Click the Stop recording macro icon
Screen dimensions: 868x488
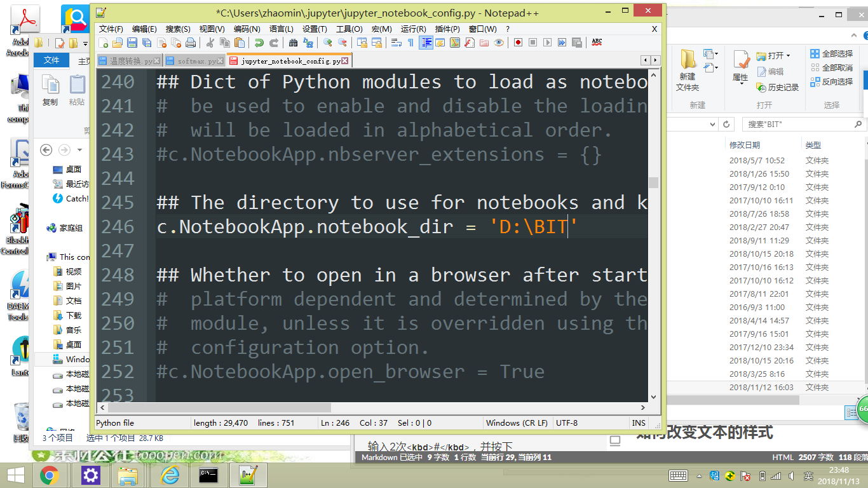point(533,43)
